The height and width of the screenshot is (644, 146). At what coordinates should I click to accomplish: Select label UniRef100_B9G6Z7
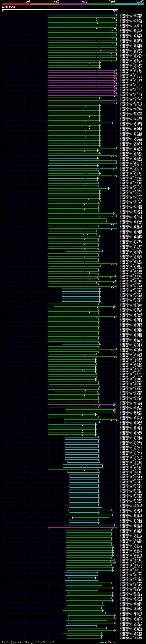131,464
